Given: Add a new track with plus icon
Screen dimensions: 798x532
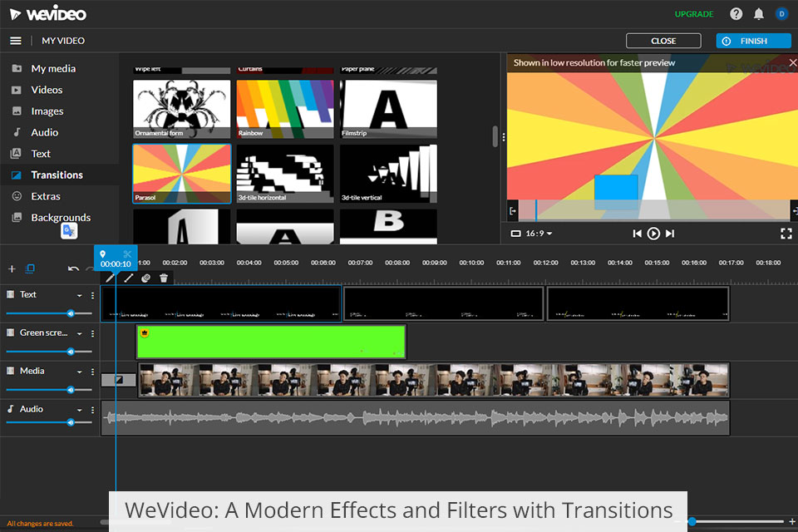Looking at the screenshot, I should [12, 268].
